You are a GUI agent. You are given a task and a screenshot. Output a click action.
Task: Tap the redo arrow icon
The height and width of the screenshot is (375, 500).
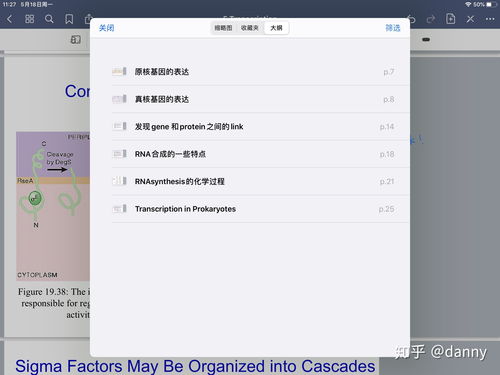point(431,19)
